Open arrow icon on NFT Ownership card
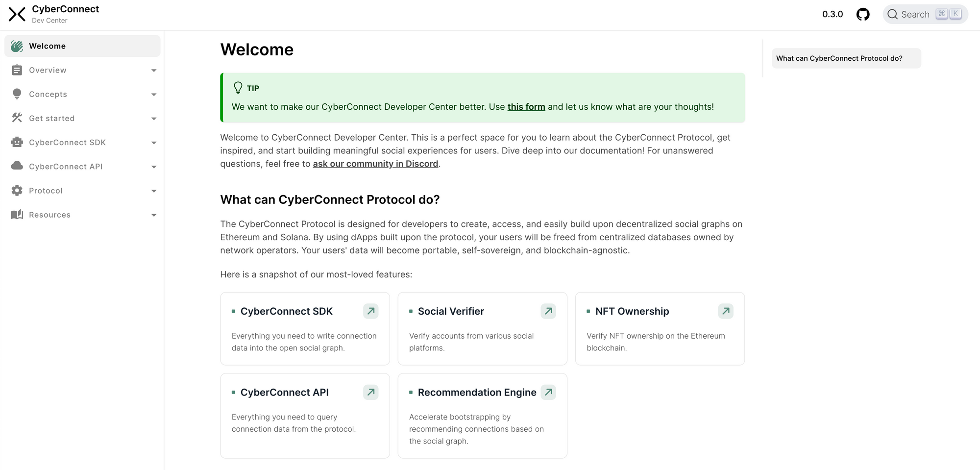980x470 pixels. [x=726, y=311]
